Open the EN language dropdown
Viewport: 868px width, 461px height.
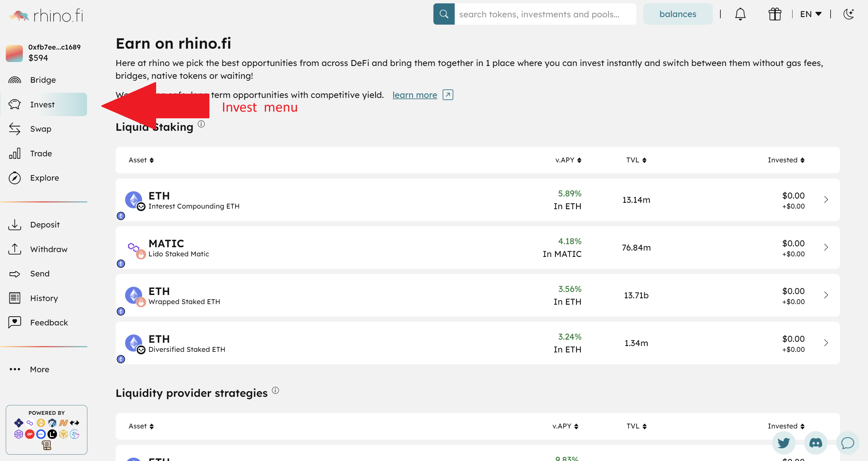[x=810, y=14]
